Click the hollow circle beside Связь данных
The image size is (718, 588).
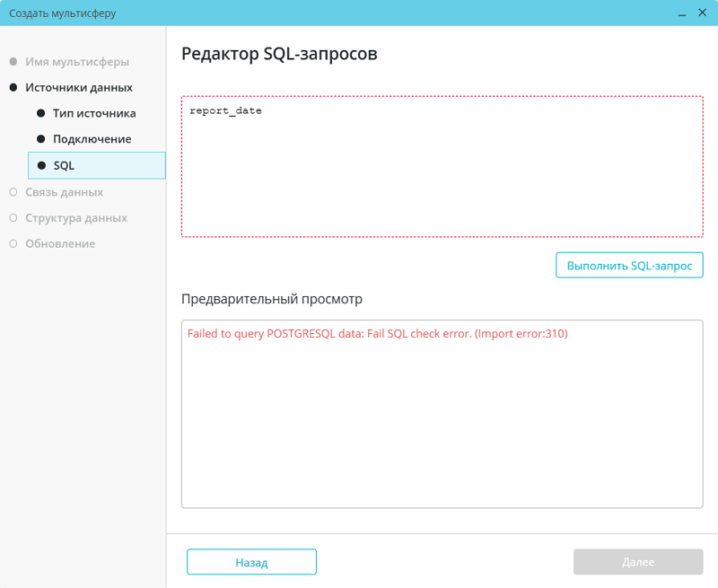coord(13,192)
